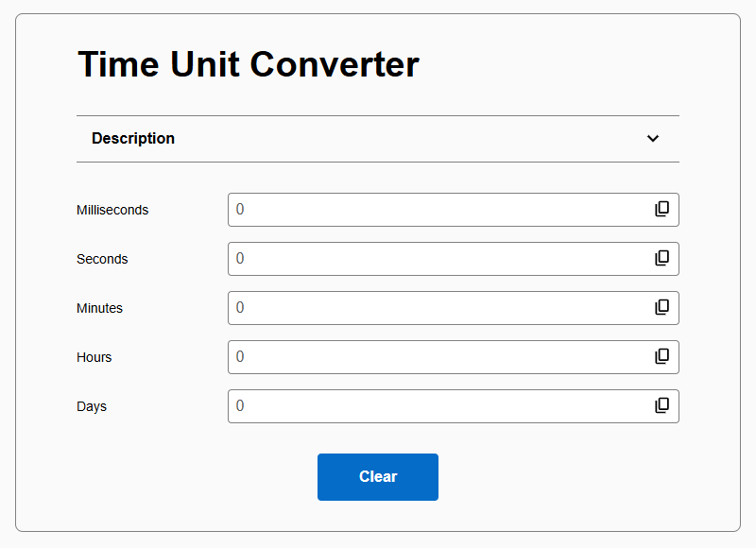This screenshot has height=548, width=756.
Task: Click the copy icon beside Milliseconds
Action: (x=661, y=210)
